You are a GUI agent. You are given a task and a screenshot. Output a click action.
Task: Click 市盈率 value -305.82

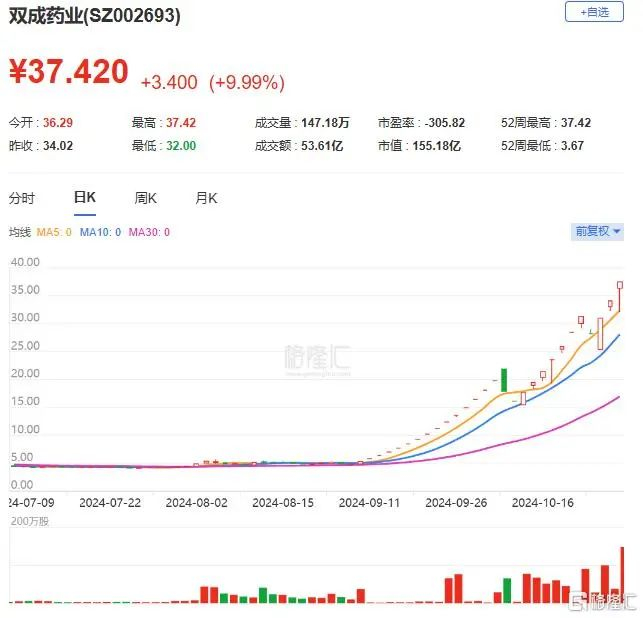pos(445,123)
